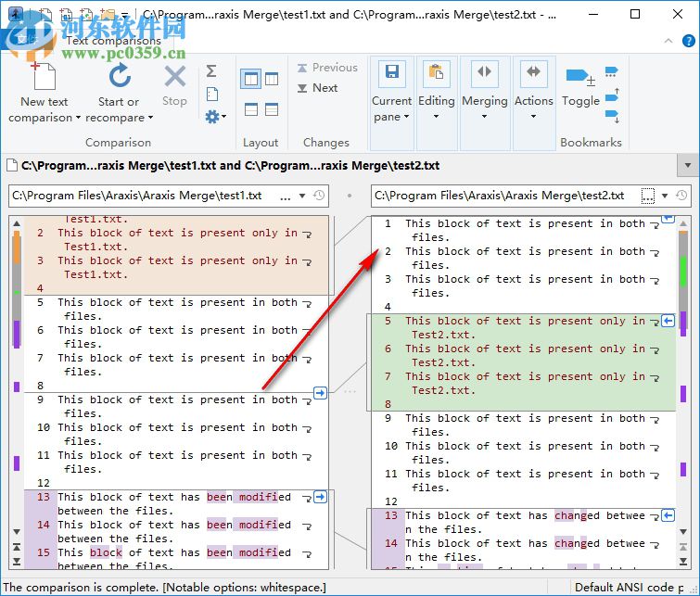
Task: Select two-pane horizontal layout option
Action: point(250,109)
